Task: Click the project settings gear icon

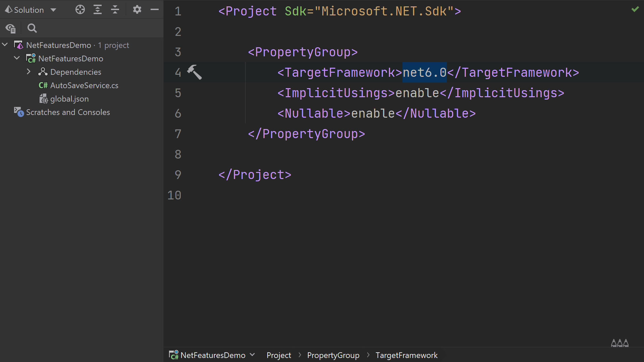Action: 136,10
